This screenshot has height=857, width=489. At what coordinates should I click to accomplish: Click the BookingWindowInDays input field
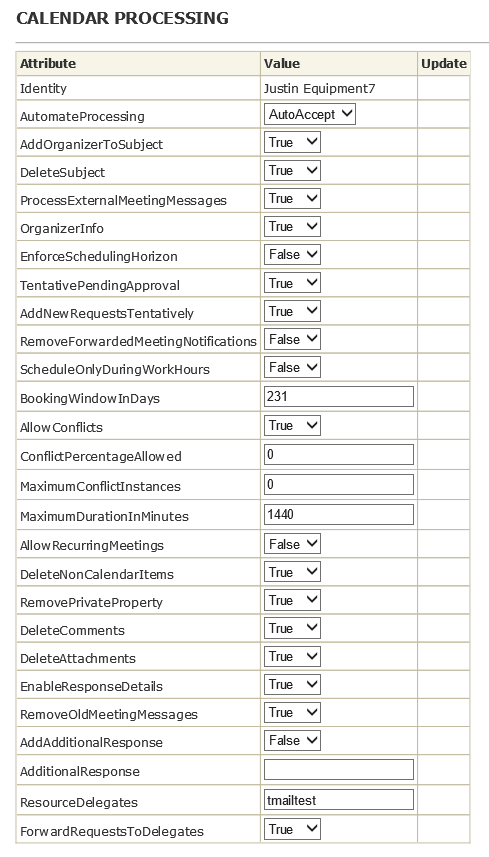pos(339,396)
